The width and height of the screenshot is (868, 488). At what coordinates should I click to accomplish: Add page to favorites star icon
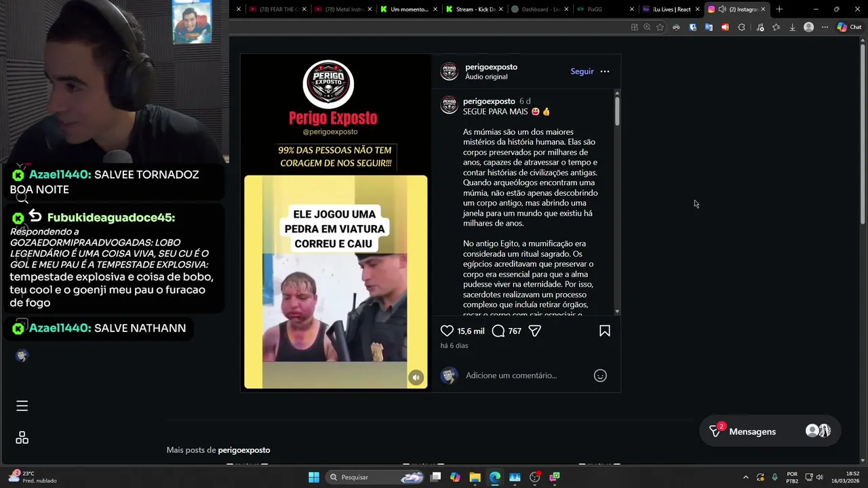coord(660,27)
